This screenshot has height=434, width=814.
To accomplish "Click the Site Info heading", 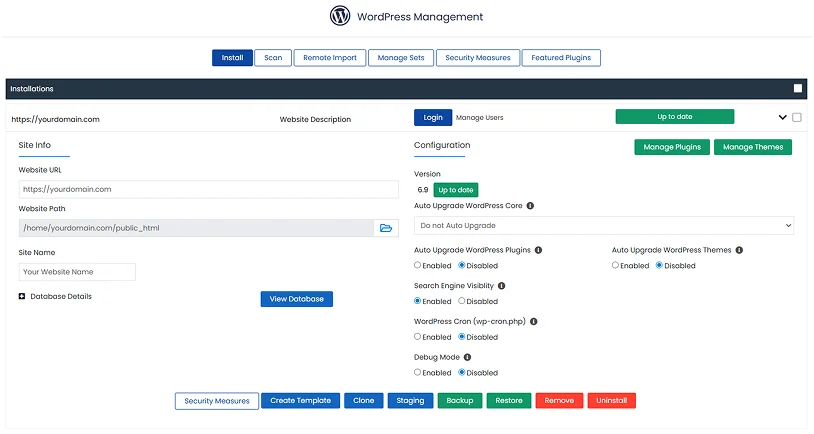I will (x=35, y=145).
